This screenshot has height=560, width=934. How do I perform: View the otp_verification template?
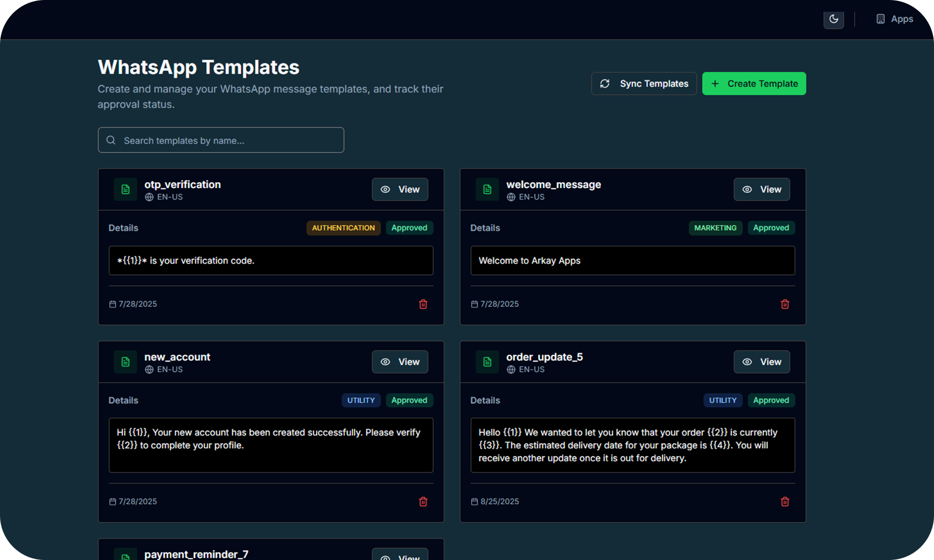point(400,189)
